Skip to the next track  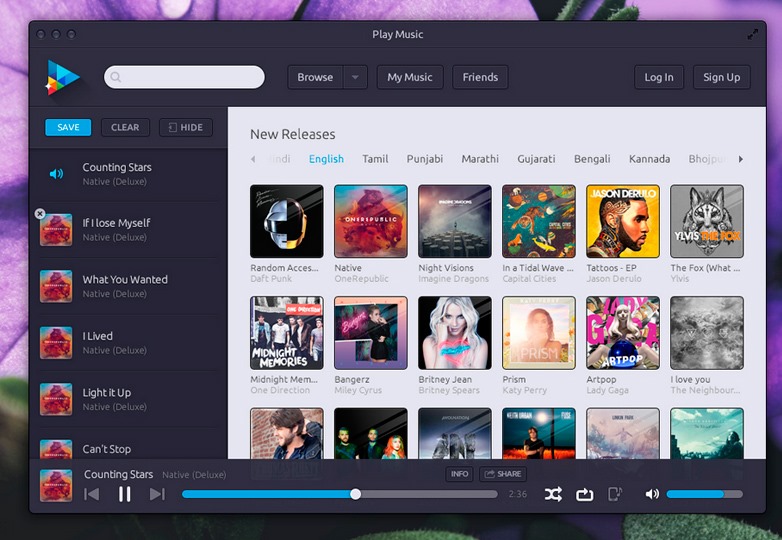(157, 494)
